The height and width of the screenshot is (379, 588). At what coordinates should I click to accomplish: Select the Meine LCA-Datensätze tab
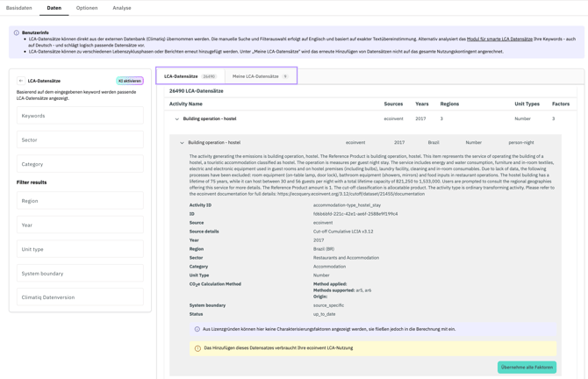(x=260, y=76)
